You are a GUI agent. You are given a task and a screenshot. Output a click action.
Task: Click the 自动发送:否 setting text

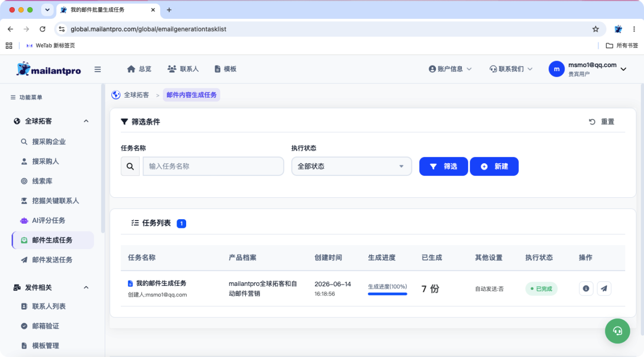[x=489, y=289]
